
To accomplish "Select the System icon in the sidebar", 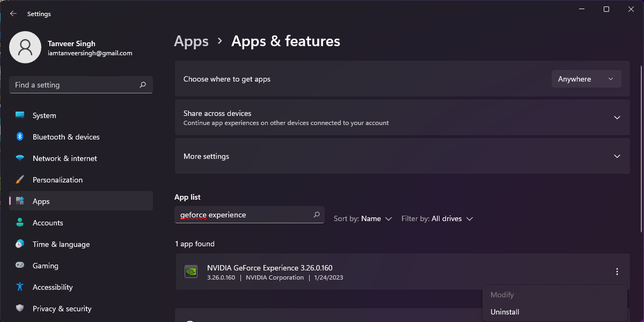I will tap(20, 115).
